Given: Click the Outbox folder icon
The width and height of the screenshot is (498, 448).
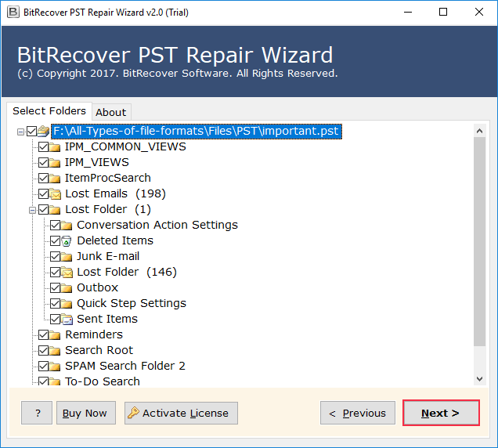Looking at the screenshot, I should click(x=67, y=287).
